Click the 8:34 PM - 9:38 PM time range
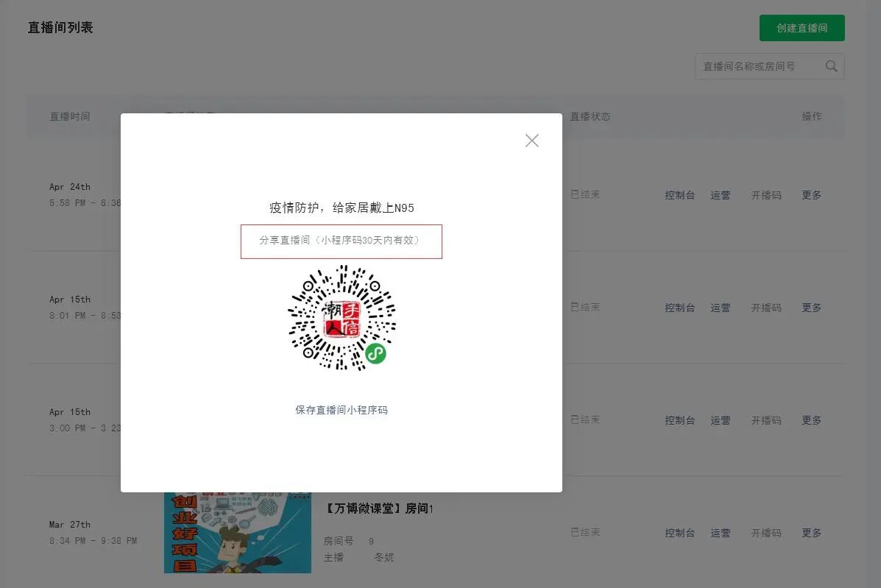881x588 pixels. point(93,541)
